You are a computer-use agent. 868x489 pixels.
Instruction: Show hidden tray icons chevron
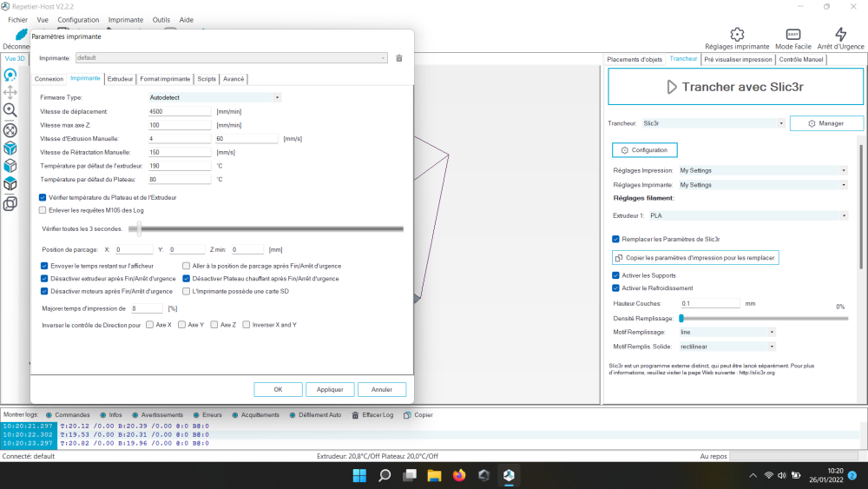753,475
